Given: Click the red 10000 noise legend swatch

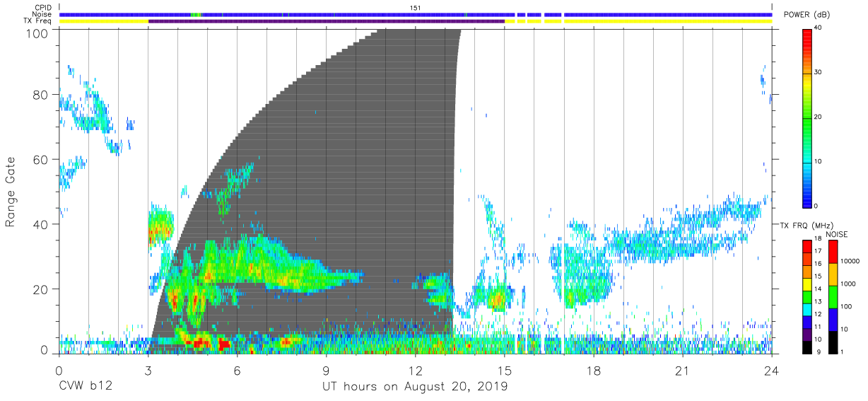Looking at the screenshot, I should click(833, 252).
